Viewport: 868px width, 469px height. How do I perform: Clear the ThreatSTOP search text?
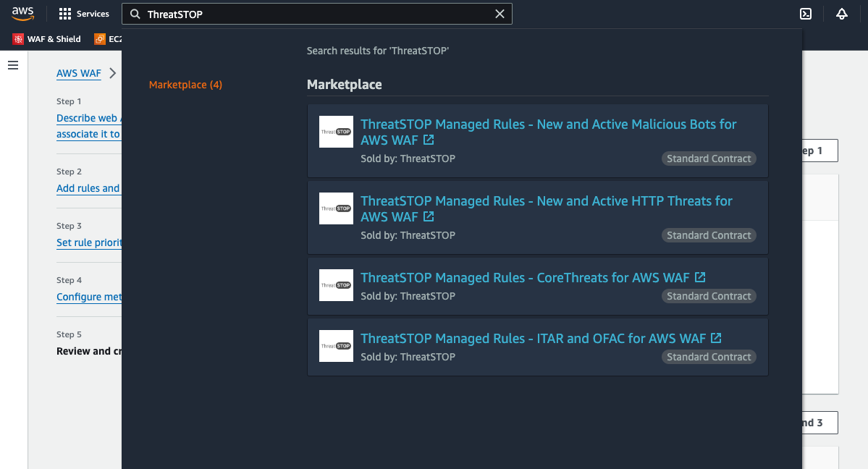(500, 14)
